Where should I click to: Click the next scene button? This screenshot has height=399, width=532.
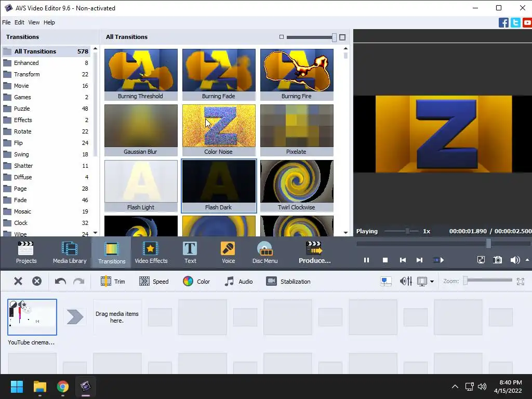(438, 260)
